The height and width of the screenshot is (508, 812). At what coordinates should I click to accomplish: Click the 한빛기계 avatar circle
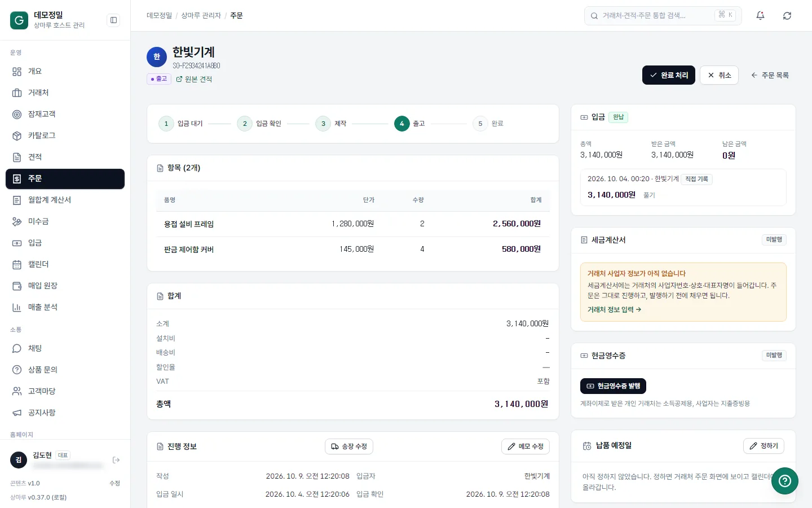[x=157, y=56]
